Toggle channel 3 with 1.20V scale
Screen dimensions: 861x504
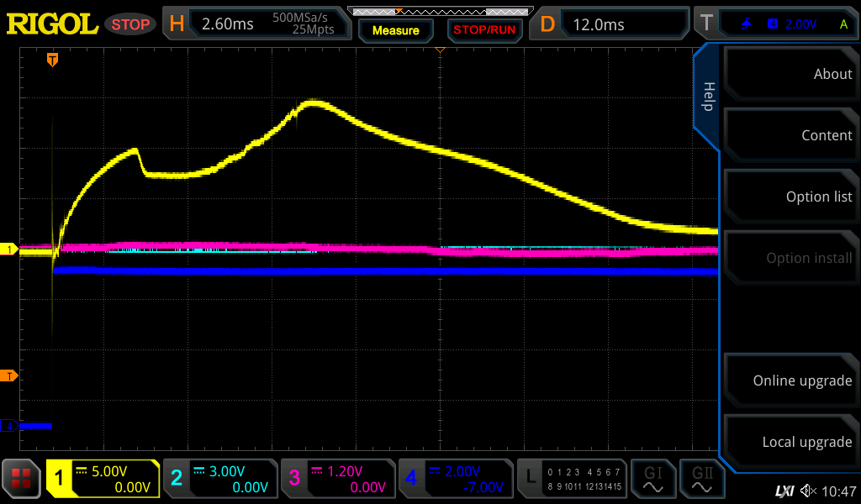(x=336, y=479)
